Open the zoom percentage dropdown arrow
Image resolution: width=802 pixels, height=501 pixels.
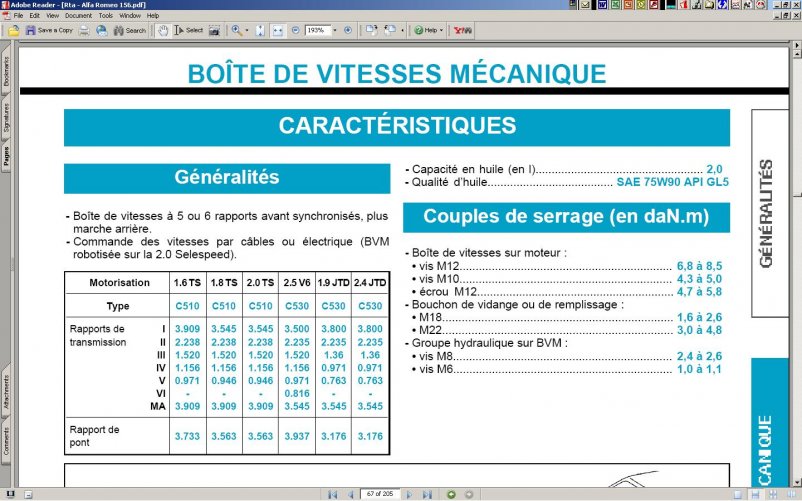(x=336, y=30)
